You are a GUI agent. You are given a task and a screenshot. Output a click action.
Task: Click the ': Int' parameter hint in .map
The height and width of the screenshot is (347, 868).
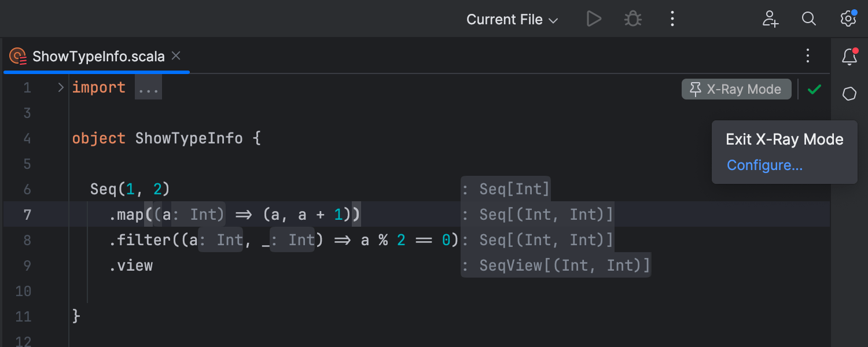pos(198,215)
